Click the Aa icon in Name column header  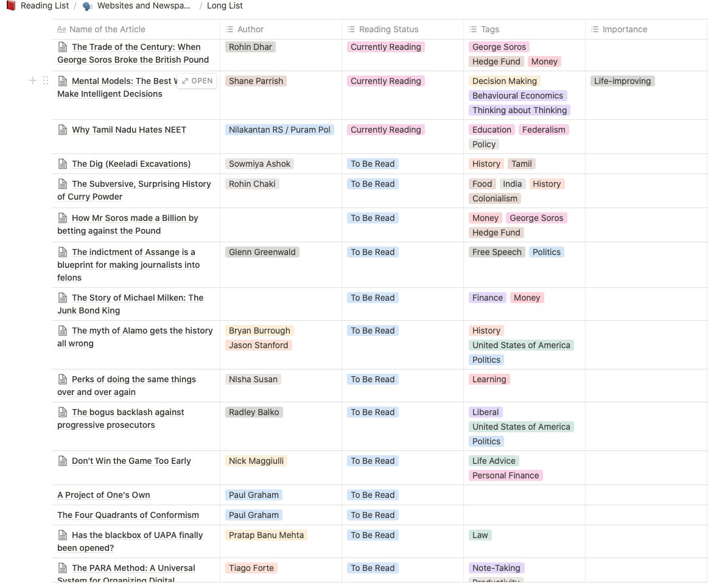(x=61, y=29)
